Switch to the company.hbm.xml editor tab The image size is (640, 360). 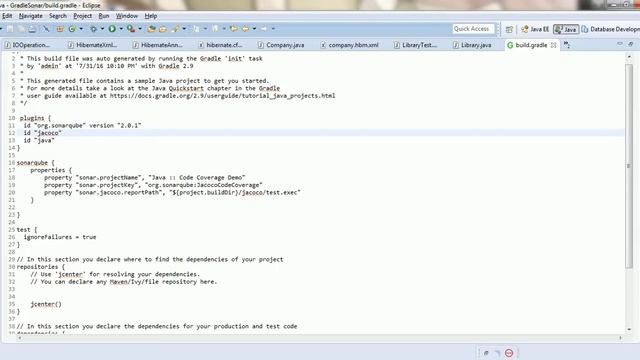coord(350,45)
